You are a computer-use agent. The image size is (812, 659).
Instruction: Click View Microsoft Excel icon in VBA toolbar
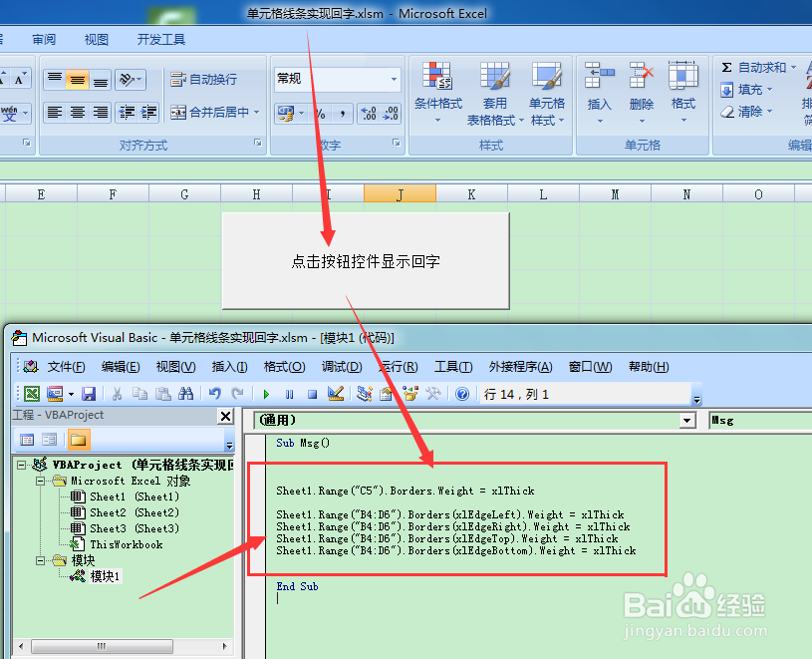click(x=32, y=394)
